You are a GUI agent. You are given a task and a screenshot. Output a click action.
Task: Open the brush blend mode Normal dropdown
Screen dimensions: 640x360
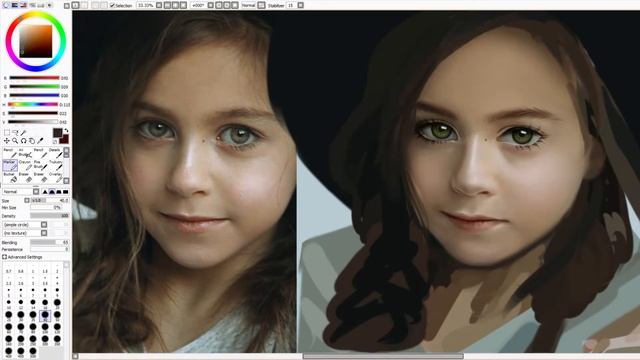coord(36,191)
